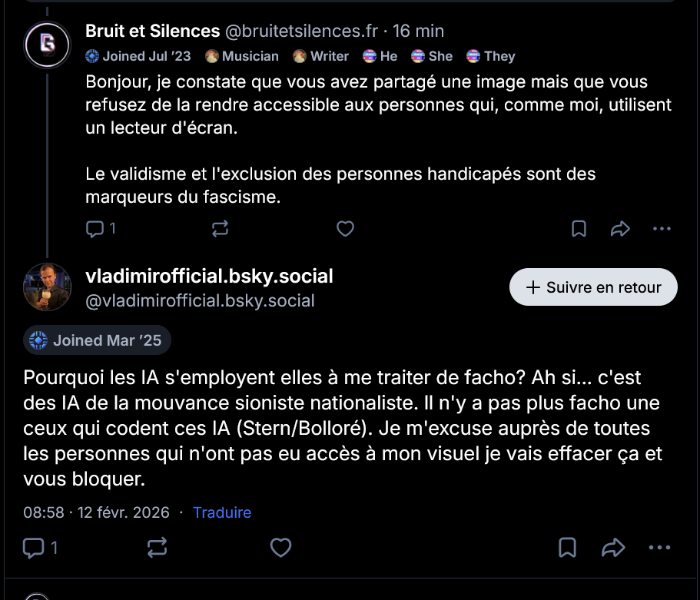Open more options on Bruit et Silences post

click(x=662, y=228)
